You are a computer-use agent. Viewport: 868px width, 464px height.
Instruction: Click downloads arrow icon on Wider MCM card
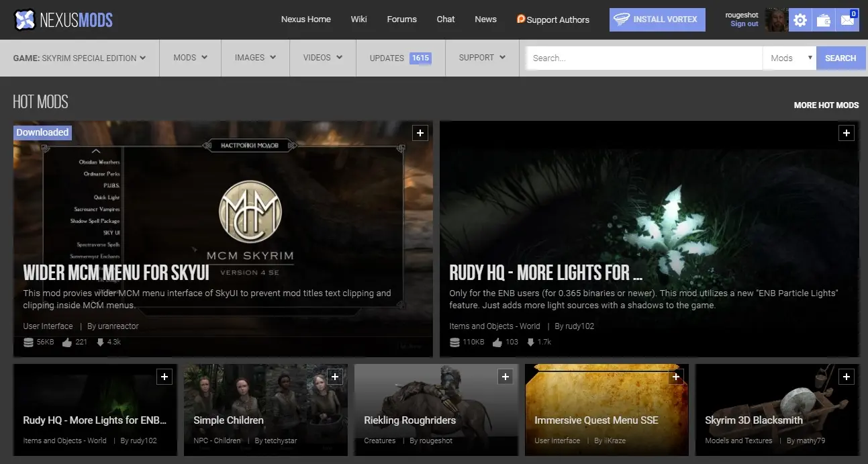(x=100, y=342)
